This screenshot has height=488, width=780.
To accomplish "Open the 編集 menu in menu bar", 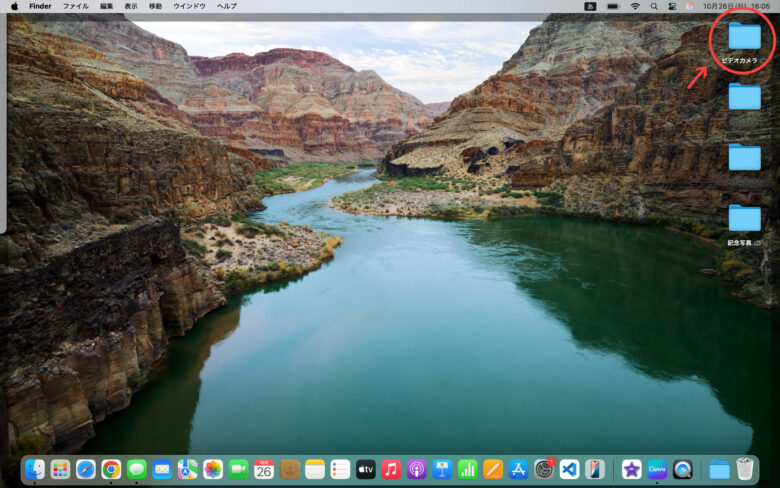I will (106, 6).
